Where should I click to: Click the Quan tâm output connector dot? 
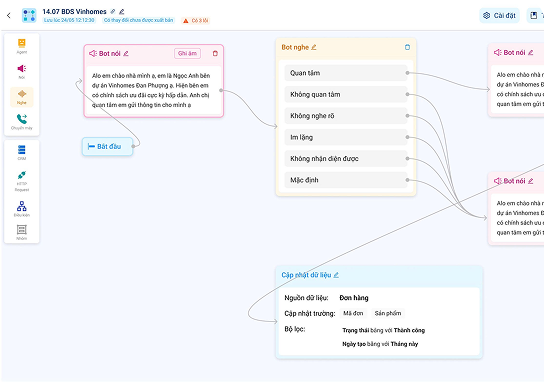[407, 73]
